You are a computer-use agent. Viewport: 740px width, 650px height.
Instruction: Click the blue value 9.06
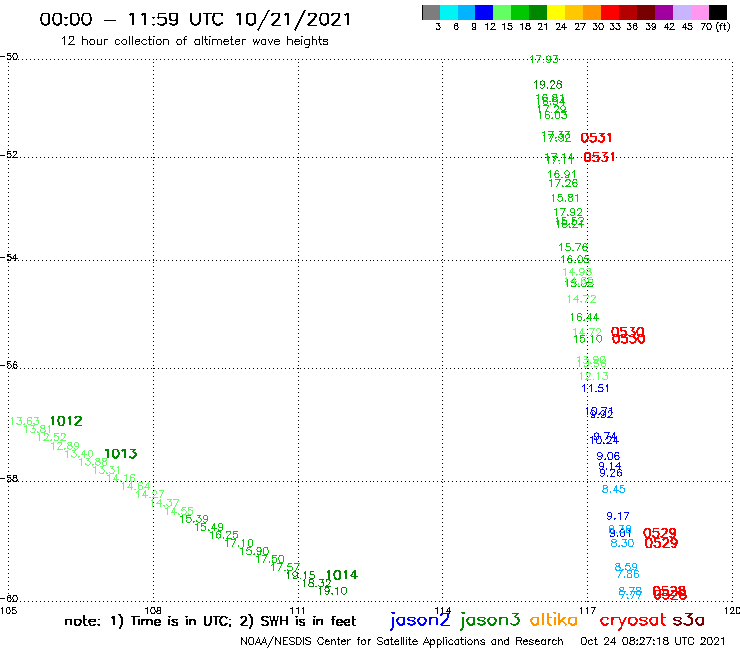pos(608,456)
